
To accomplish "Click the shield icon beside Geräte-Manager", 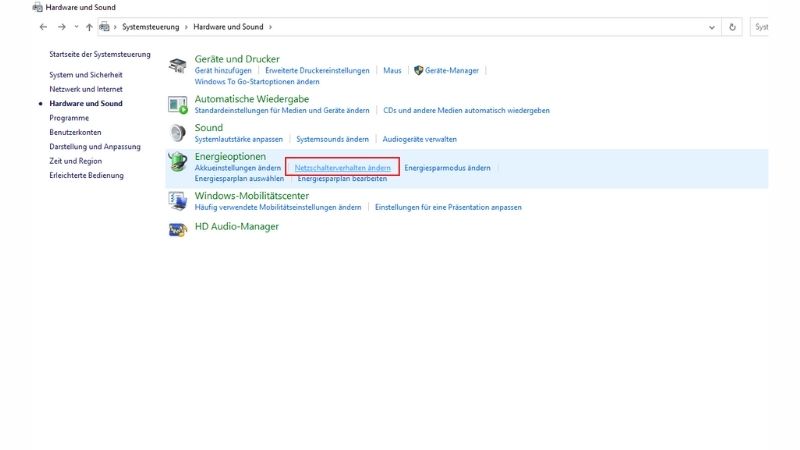I will click(418, 70).
